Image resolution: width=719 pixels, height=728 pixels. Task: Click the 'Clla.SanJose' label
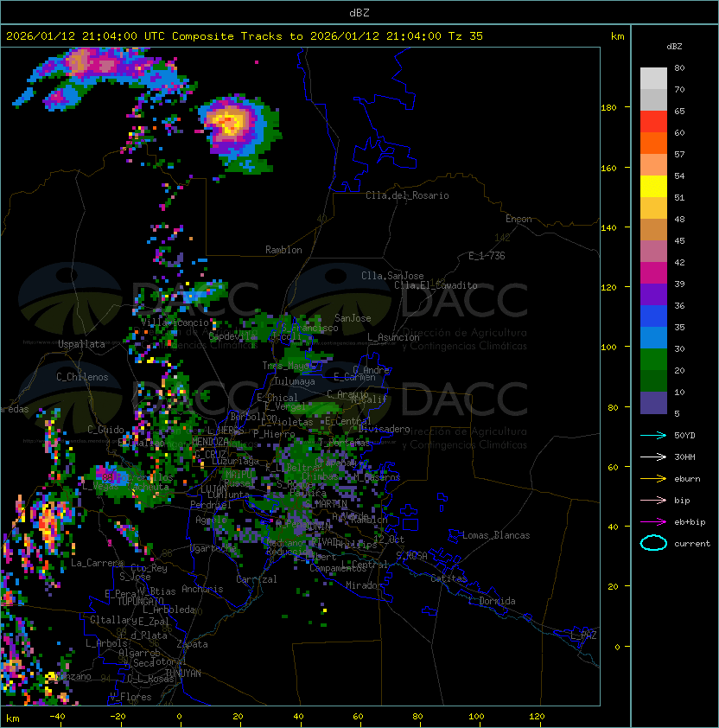[392, 276]
